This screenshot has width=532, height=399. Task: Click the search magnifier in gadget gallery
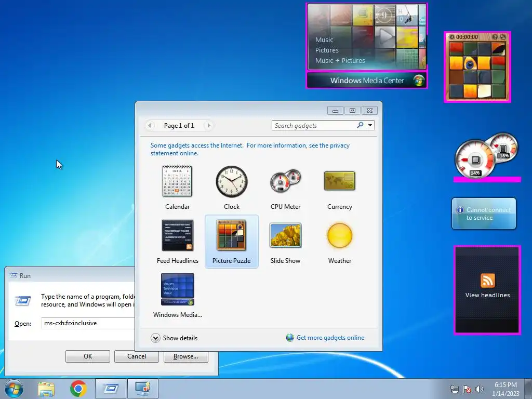pyautogui.click(x=360, y=125)
